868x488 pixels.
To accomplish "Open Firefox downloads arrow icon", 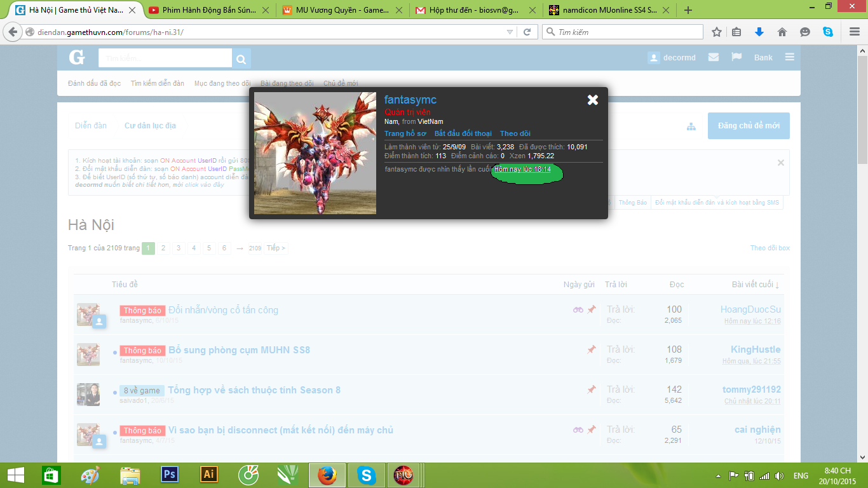I will [x=759, y=32].
